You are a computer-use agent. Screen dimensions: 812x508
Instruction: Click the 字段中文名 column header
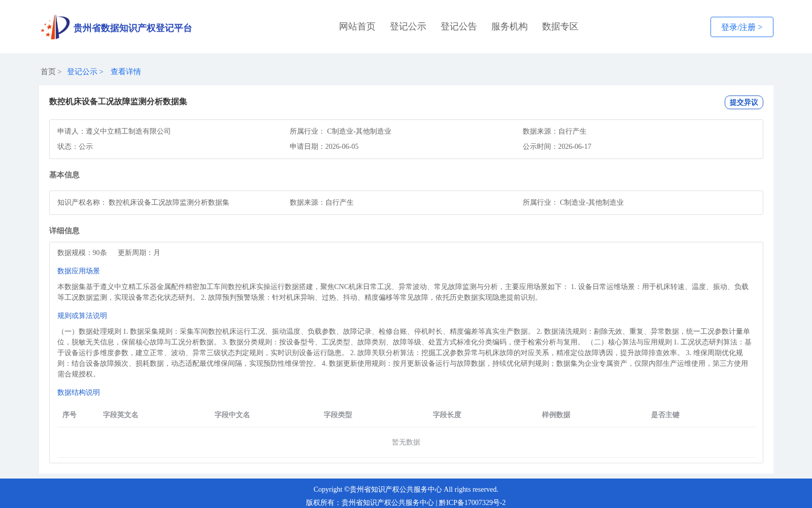[232, 415]
